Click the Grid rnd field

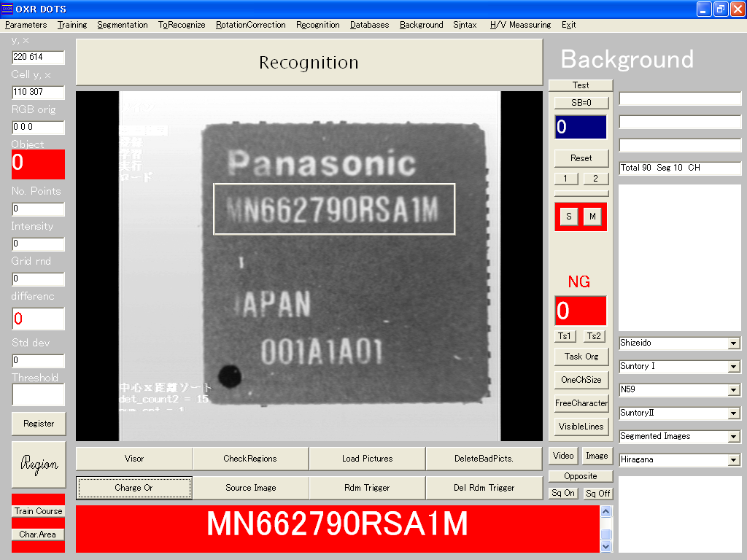coord(38,279)
